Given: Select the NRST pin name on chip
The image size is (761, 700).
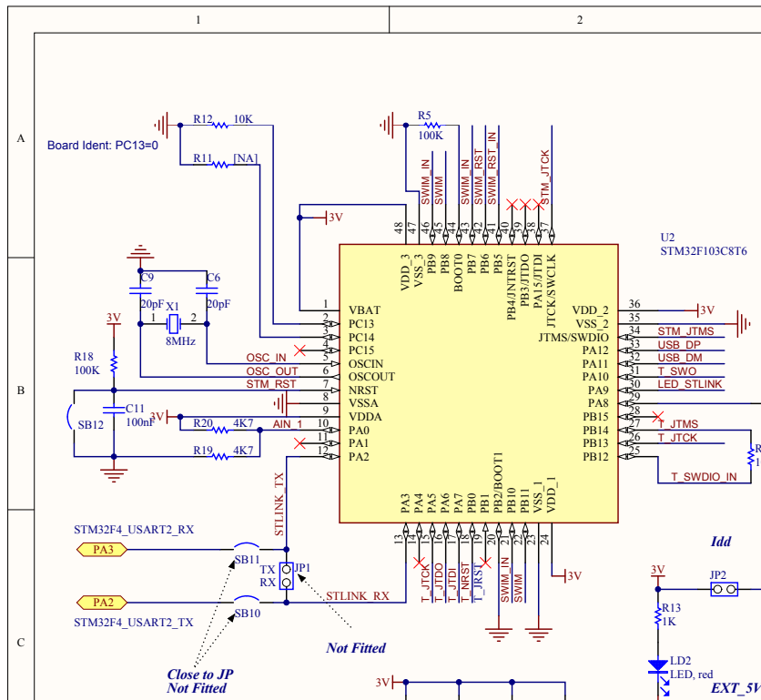Looking at the screenshot, I should click(363, 391).
